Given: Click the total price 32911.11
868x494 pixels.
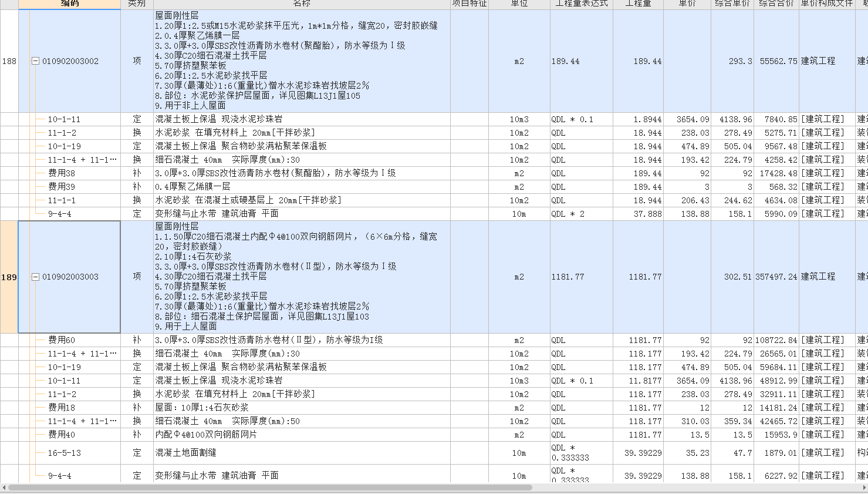Looking at the screenshot, I should click(778, 394).
